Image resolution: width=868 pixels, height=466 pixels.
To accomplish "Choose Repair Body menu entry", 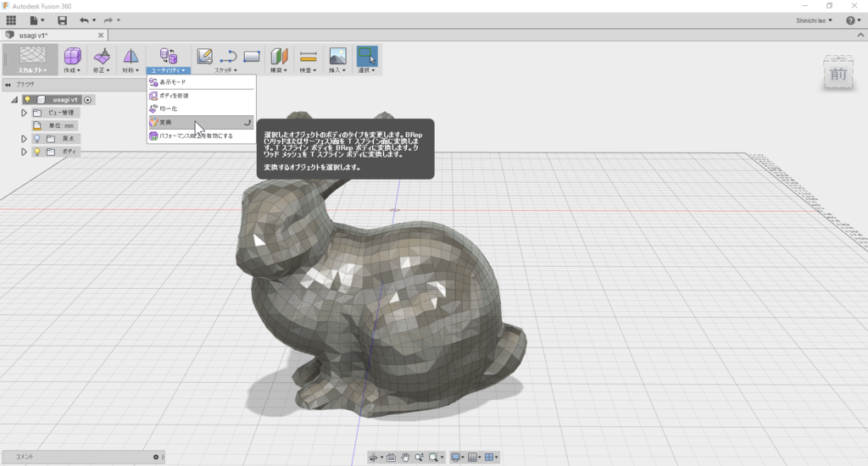I will click(202, 95).
